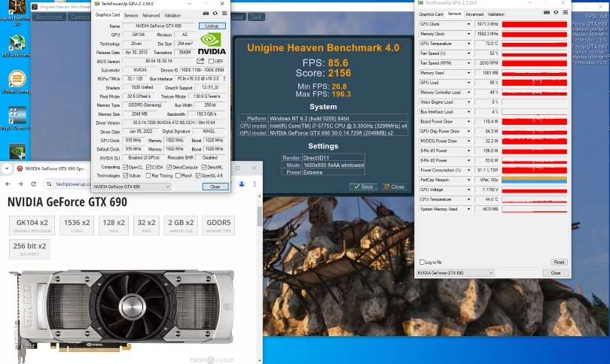This screenshot has height=364, width=610.
Task: Open the NVIDIA desktop shortcut icon
Action: click(x=17, y=151)
